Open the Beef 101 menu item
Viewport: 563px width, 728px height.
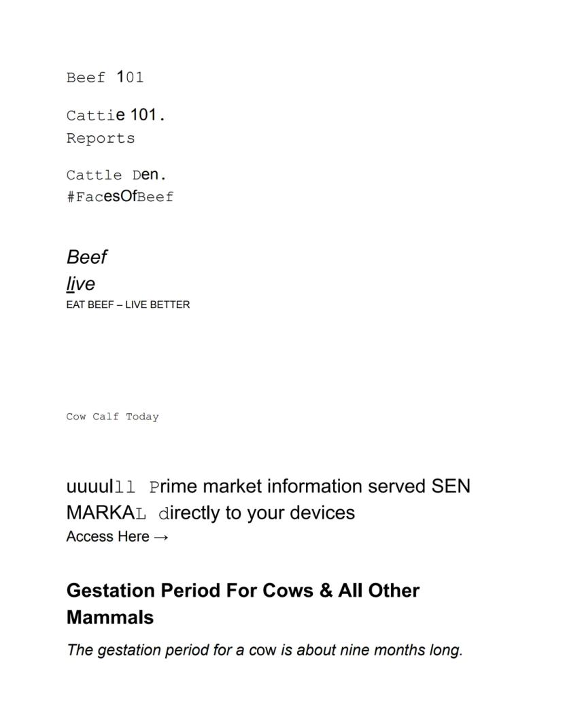pyautogui.click(x=105, y=77)
